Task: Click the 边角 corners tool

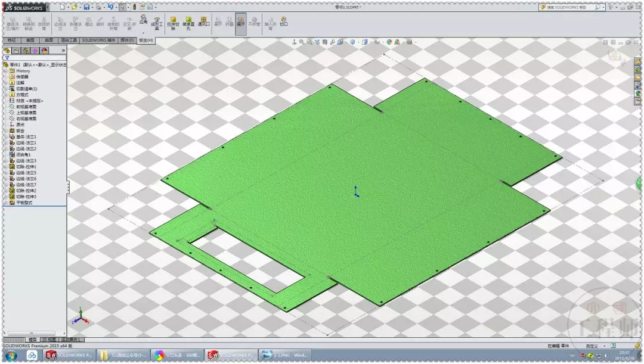Action: coord(143,19)
